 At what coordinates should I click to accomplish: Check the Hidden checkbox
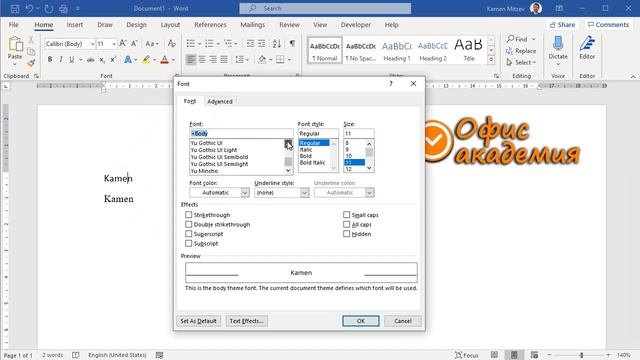(347, 234)
